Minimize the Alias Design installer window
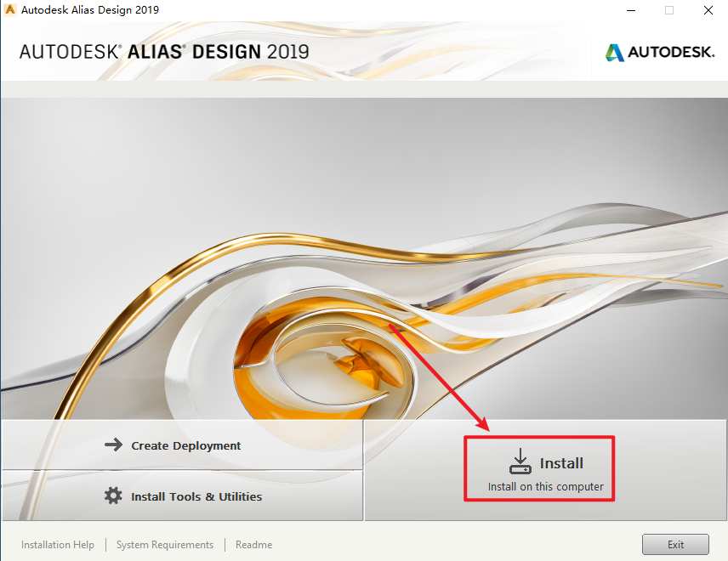 coord(630,10)
